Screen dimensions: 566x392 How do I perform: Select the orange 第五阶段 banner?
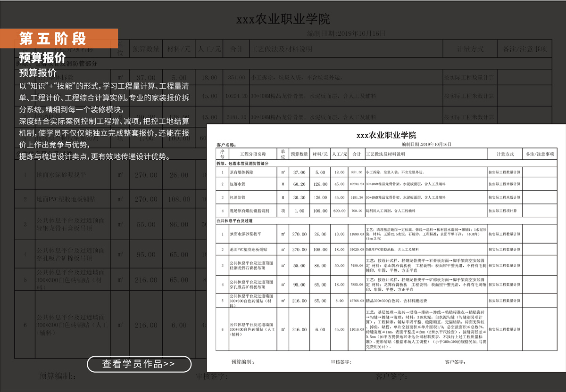click(59, 38)
